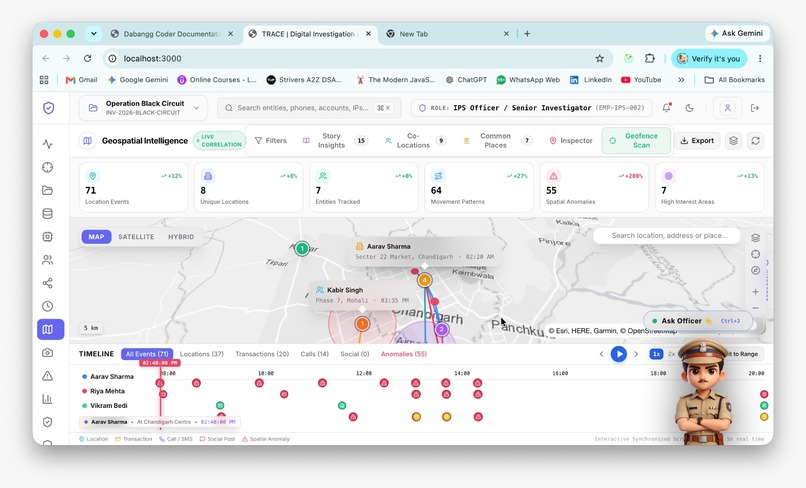Screen dimensions: 806x488
Task: Select the active map icon in sidebar
Action: pyautogui.click(x=50, y=329)
